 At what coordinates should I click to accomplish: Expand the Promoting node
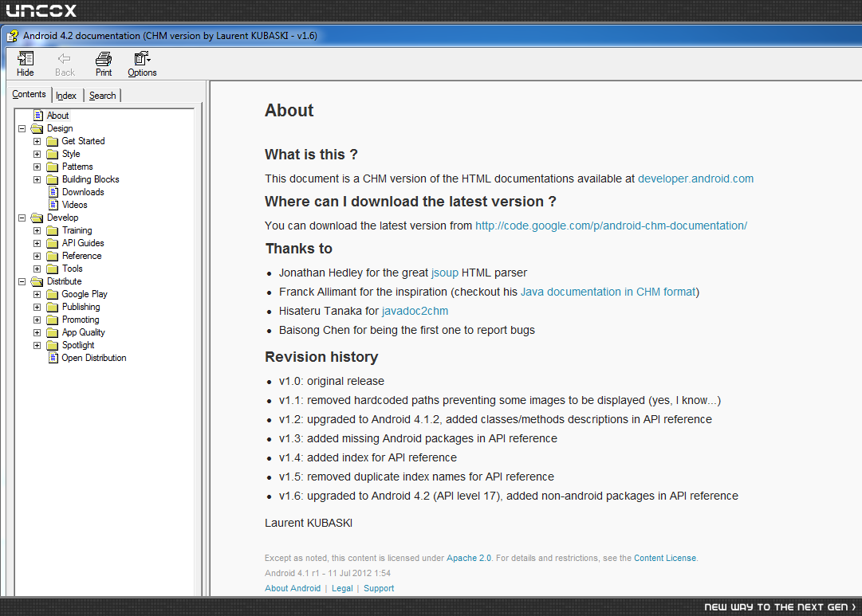point(37,320)
